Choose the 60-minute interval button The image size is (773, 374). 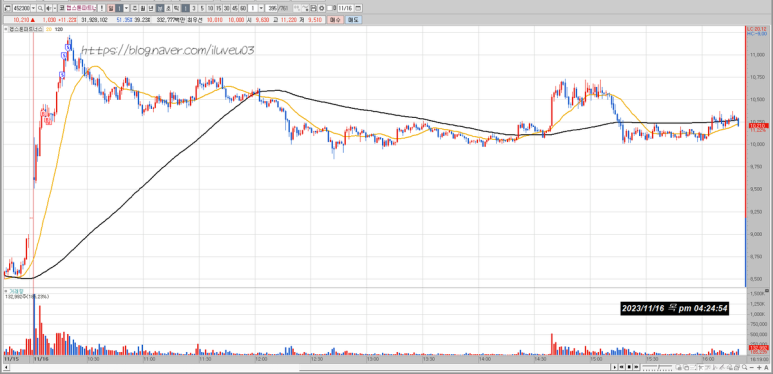[243, 8]
